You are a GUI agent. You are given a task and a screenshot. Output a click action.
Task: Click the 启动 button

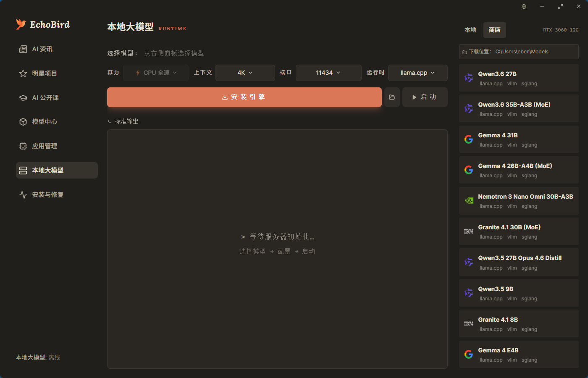coord(425,97)
